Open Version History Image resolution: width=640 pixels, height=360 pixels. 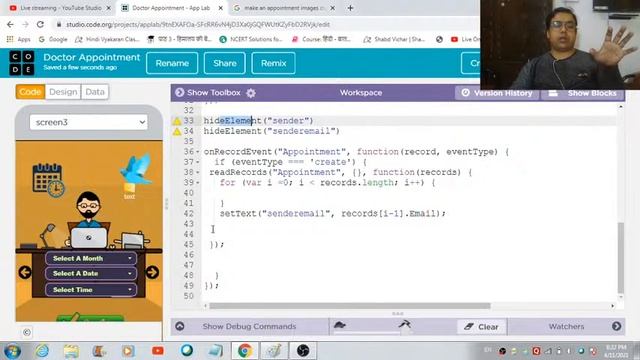[497, 93]
